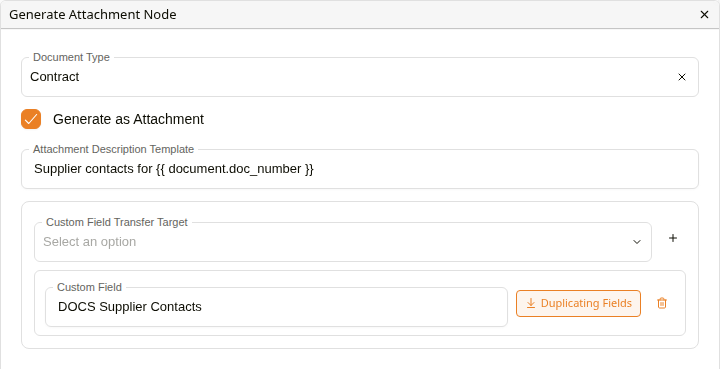The height and width of the screenshot is (369, 720).
Task: Click the Document Type field label
Action: 72,57
